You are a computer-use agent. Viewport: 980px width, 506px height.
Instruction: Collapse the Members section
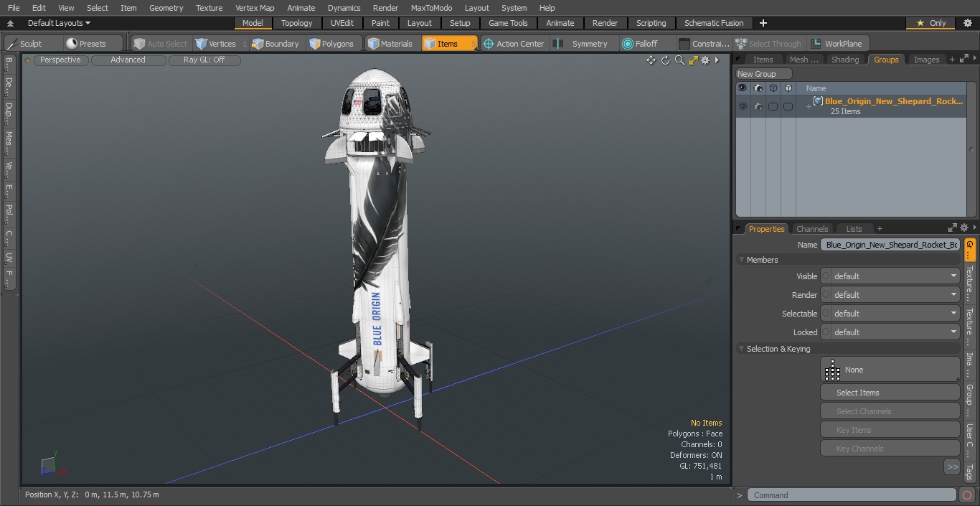741,260
